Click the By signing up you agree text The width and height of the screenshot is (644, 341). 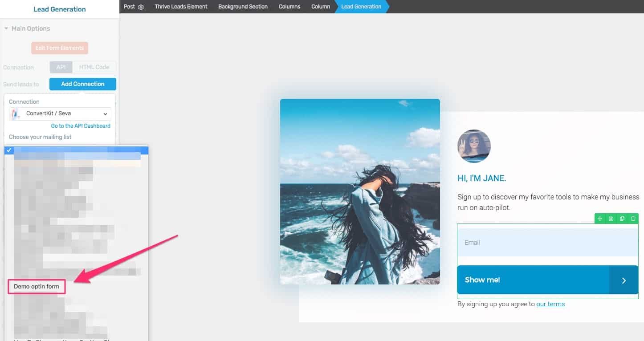[496, 304]
